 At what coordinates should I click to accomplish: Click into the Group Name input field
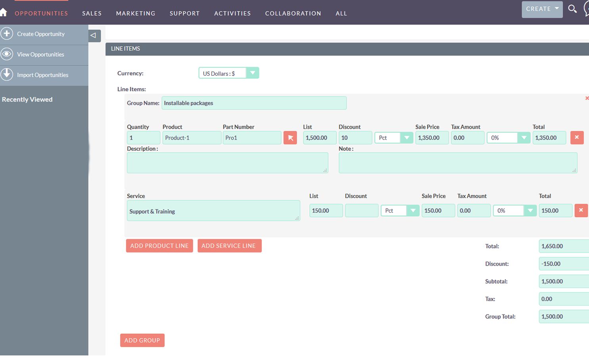tap(254, 103)
